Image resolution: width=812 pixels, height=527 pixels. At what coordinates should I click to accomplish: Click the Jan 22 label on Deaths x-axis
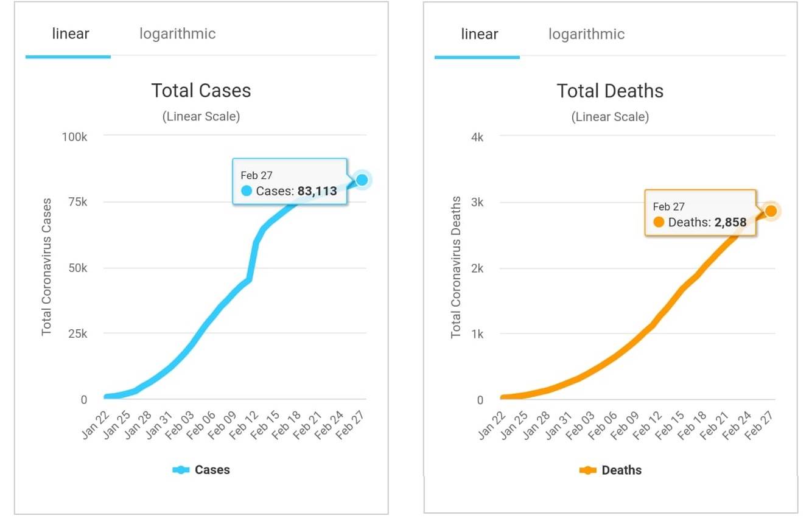point(492,424)
